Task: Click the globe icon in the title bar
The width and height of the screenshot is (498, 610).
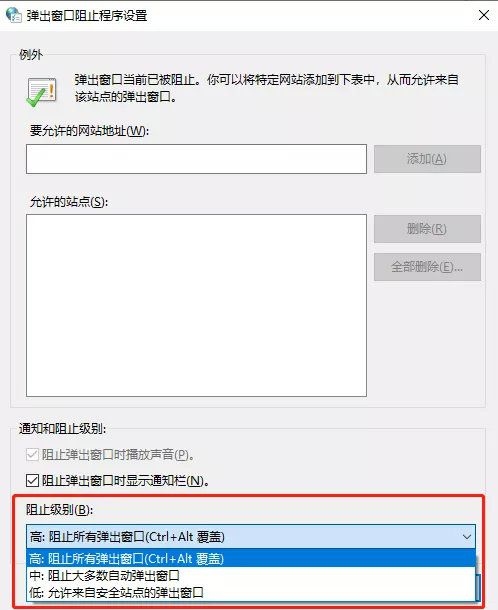Action: pos(14,15)
